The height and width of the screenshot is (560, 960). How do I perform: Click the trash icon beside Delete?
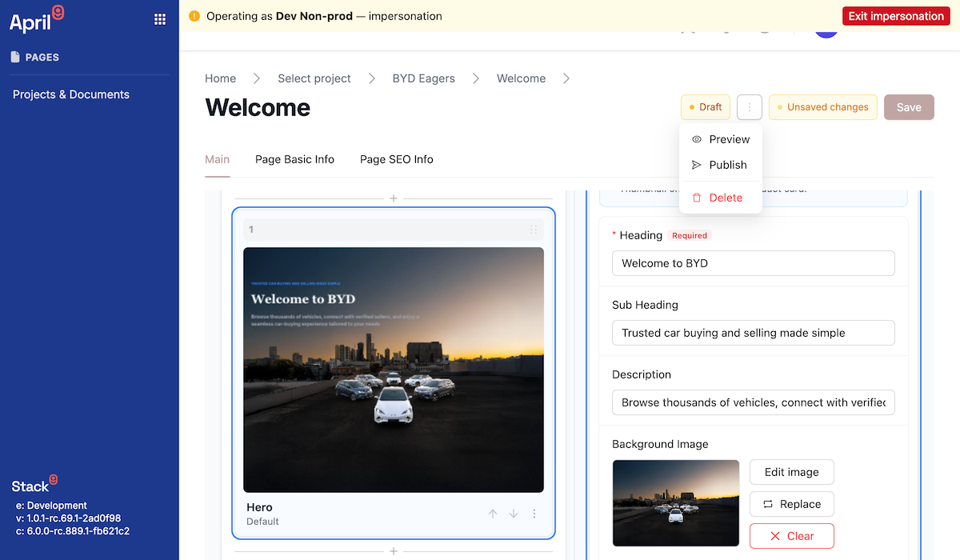point(697,198)
